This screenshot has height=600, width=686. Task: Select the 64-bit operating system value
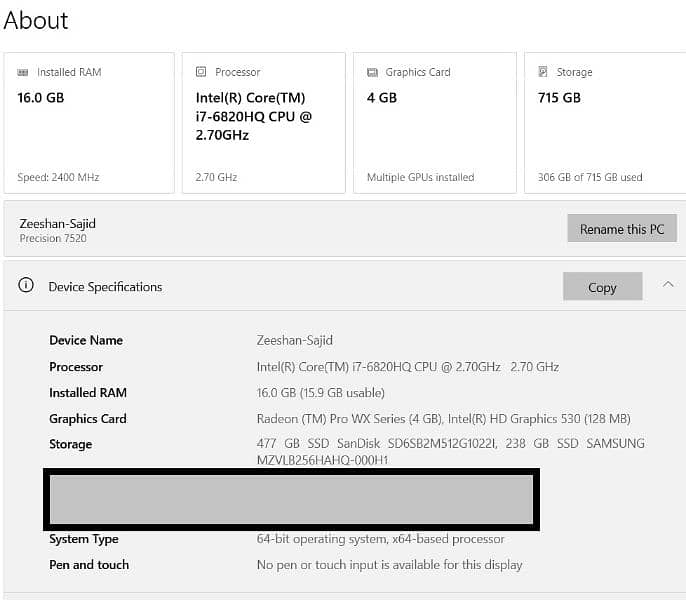(x=380, y=539)
